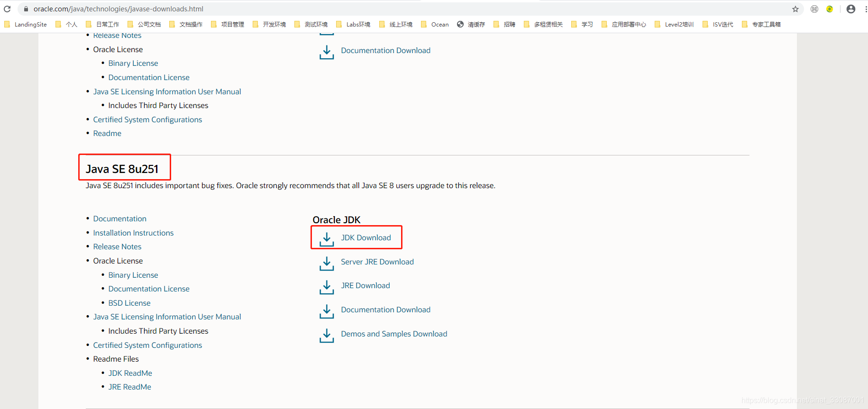Expand the 专家工具箱 bookmark folder

[761, 25]
